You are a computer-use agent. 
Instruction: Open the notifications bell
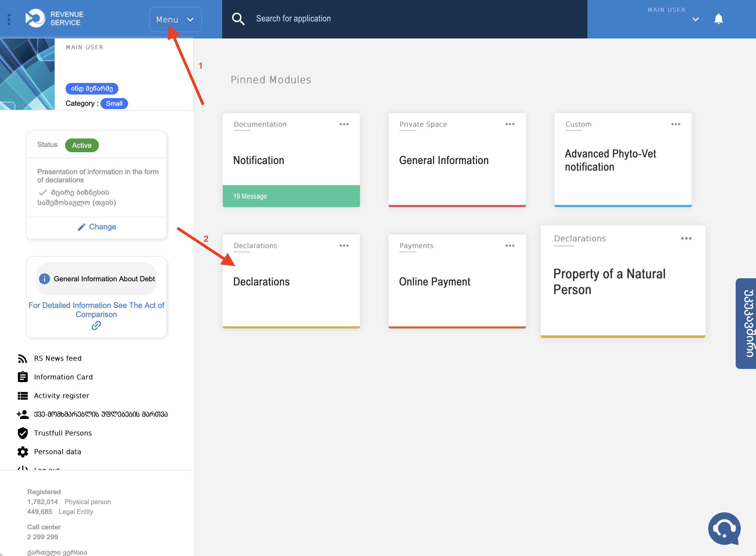click(718, 19)
